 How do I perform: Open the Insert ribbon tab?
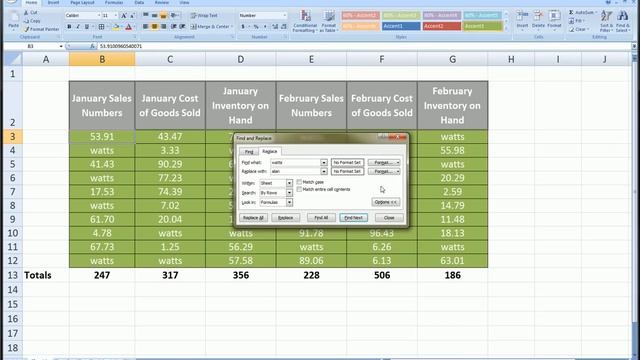pos(53,2)
